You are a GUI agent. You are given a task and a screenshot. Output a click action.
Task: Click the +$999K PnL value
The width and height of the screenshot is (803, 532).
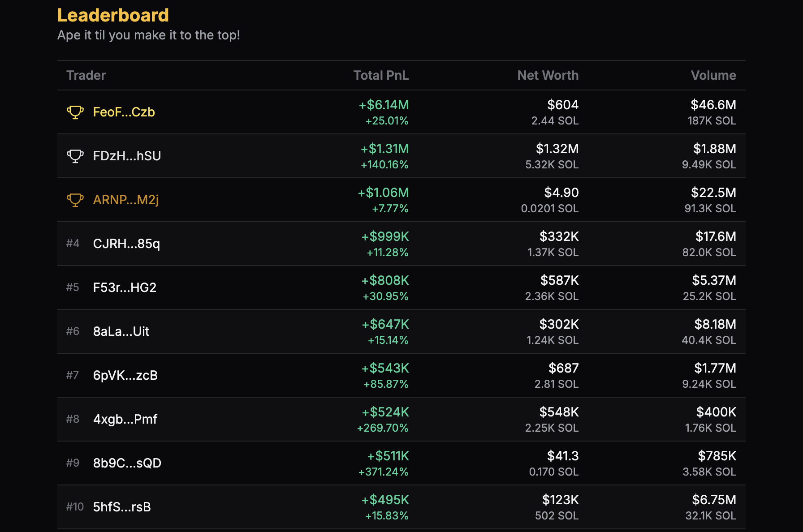click(x=385, y=236)
